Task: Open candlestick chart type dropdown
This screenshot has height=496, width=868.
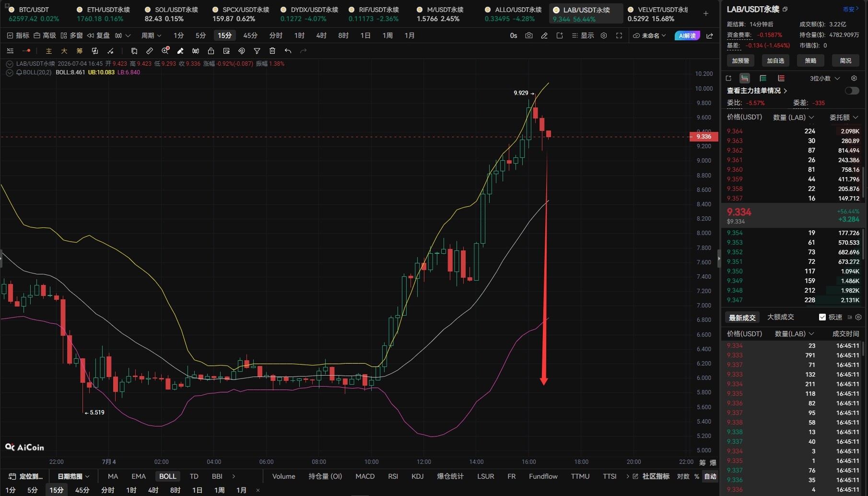Action: 123,35
